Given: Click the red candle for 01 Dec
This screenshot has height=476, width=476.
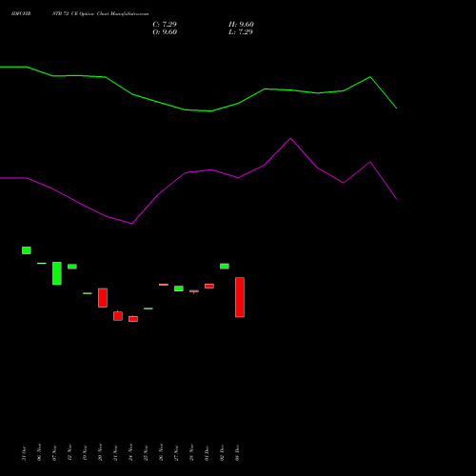Looking at the screenshot, I should [x=209, y=286].
